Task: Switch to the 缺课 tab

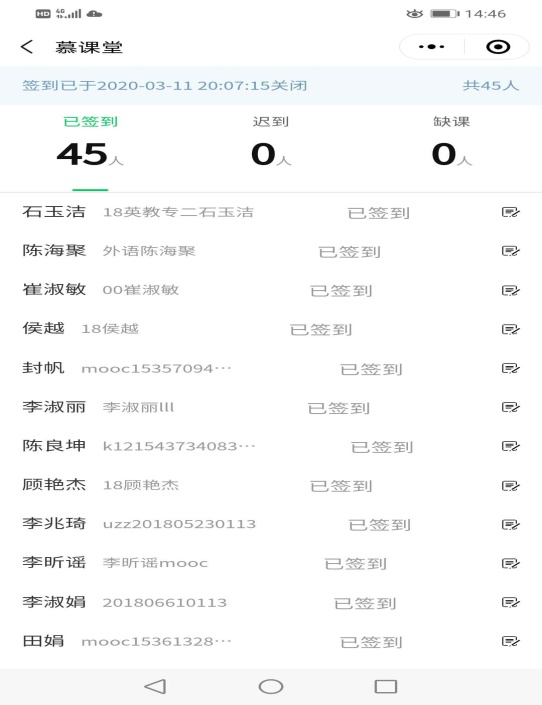Action: coord(452,142)
